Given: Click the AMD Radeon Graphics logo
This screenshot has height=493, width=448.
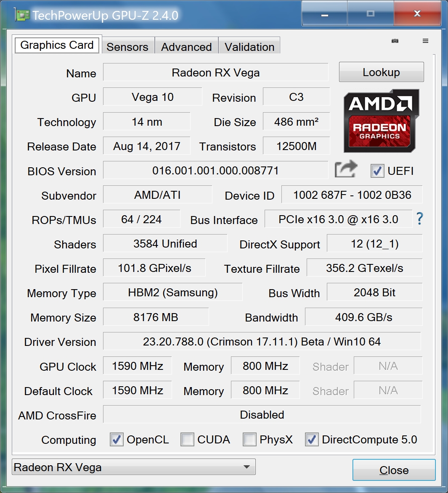Looking at the screenshot, I should pos(381,121).
